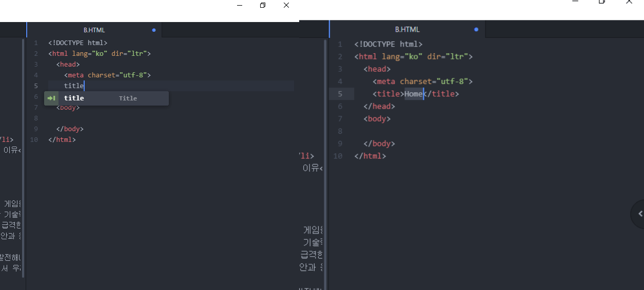Click the blue modified dot on the right window's B.HTML tab
The height and width of the screenshot is (290, 644).
pyautogui.click(x=476, y=29)
